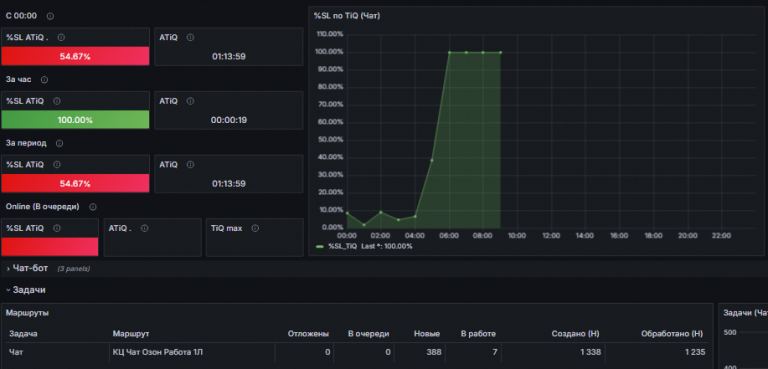Sort table by Обработано (Н) column header
768x369 pixels.
click(672, 334)
